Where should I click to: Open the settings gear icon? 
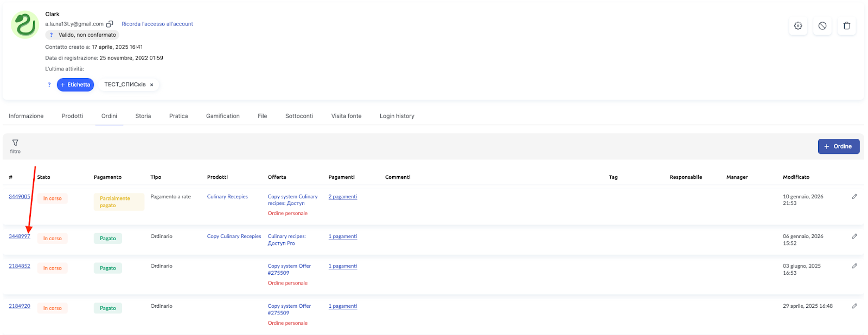click(798, 25)
